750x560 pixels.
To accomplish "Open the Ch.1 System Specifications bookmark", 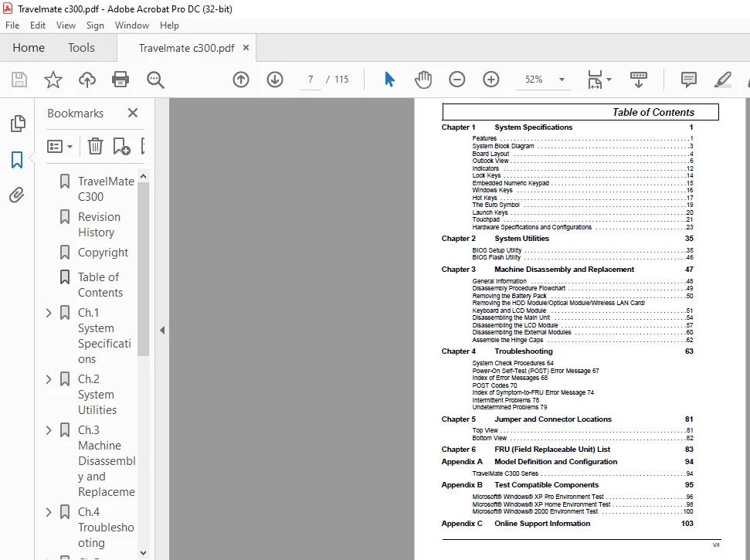I will pos(104,336).
